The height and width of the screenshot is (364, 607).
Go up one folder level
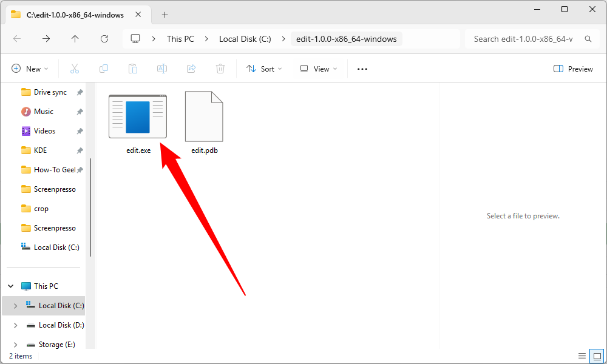(x=75, y=39)
